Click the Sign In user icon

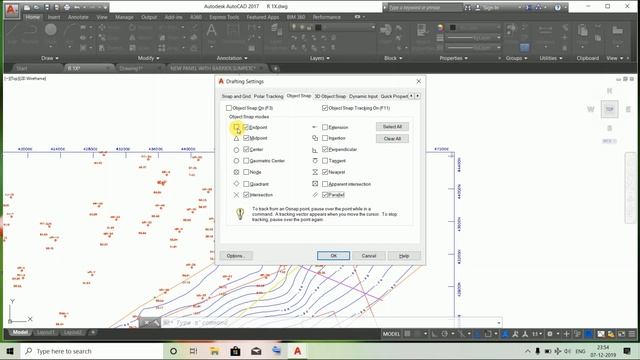click(478, 7)
